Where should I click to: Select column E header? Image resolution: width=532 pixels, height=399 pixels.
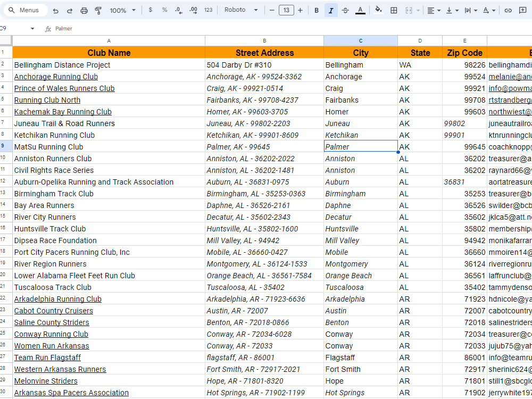tap(464, 41)
